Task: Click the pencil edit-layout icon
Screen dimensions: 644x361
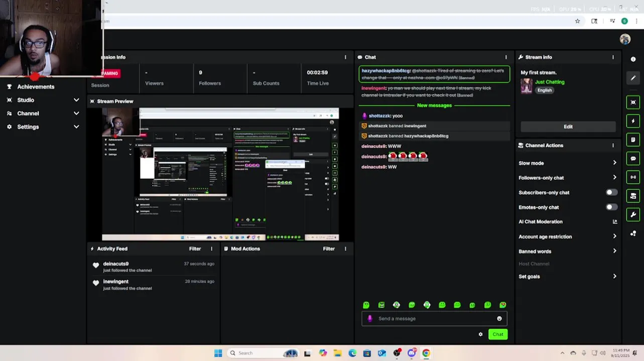Action: pos(633,78)
